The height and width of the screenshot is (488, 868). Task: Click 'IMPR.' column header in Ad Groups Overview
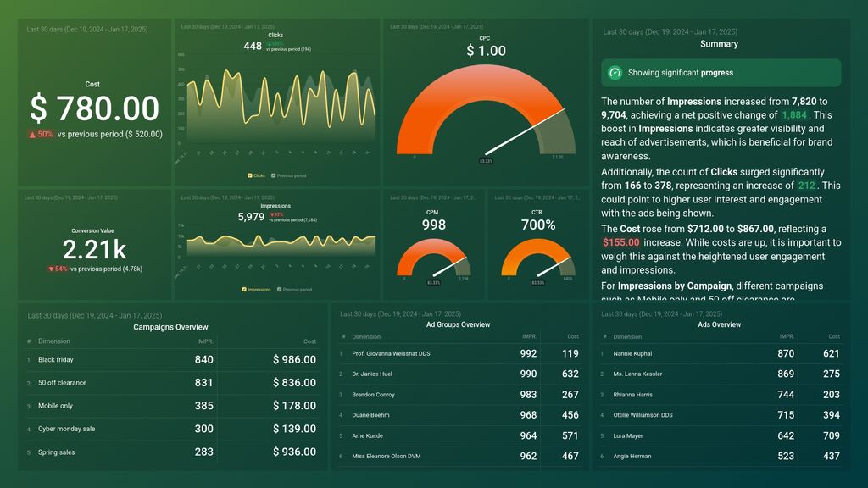[x=529, y=336]
